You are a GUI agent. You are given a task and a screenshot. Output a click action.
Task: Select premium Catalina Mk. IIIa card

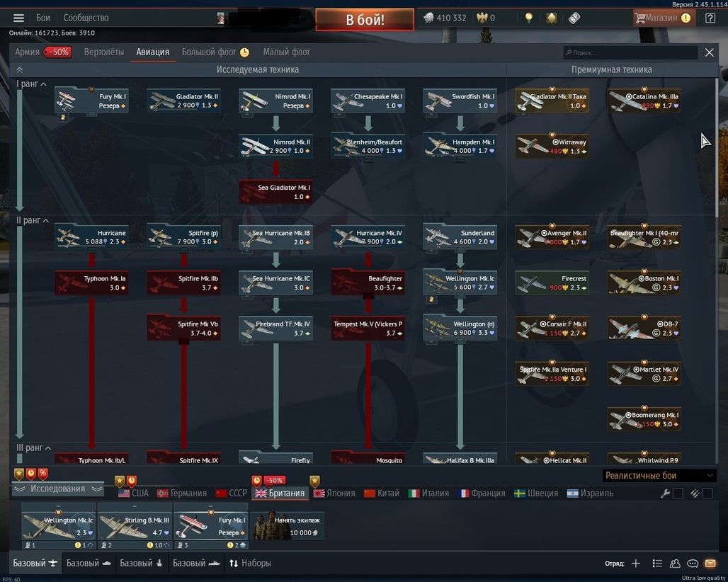click(x=644, y=101)
